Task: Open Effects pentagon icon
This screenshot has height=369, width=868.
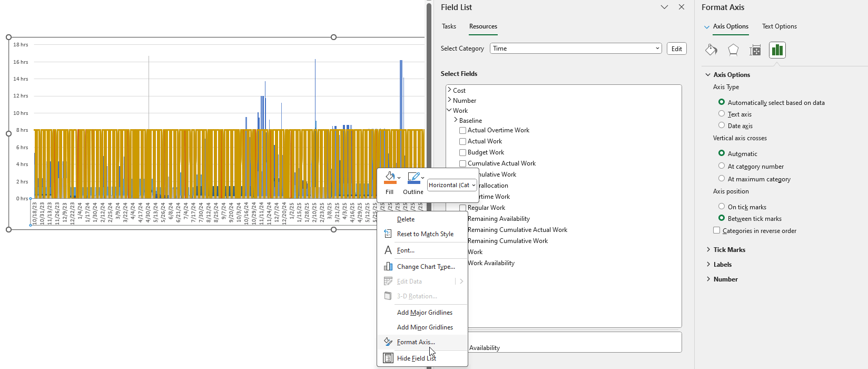Action: coord(733,50)
